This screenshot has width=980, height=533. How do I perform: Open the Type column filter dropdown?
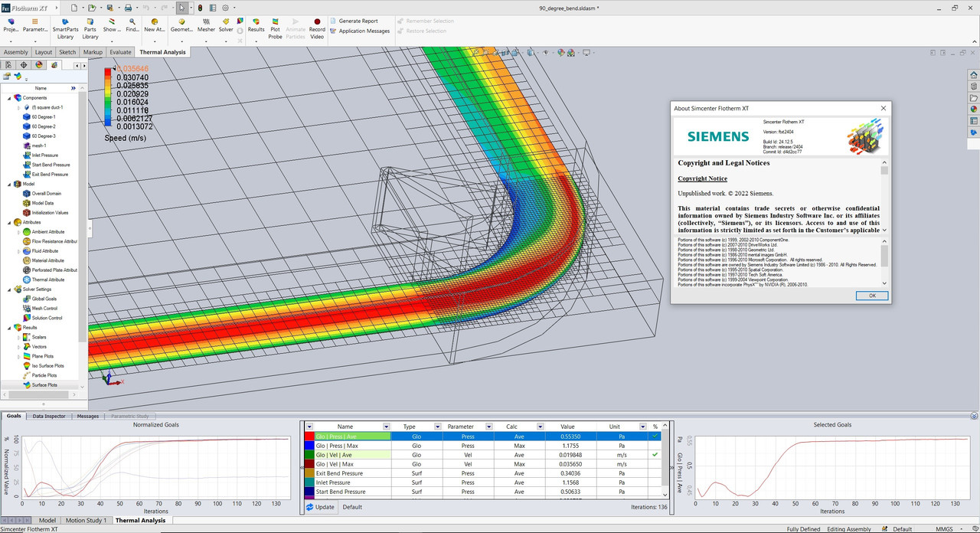pyautogui.click(x=437, y=427)
